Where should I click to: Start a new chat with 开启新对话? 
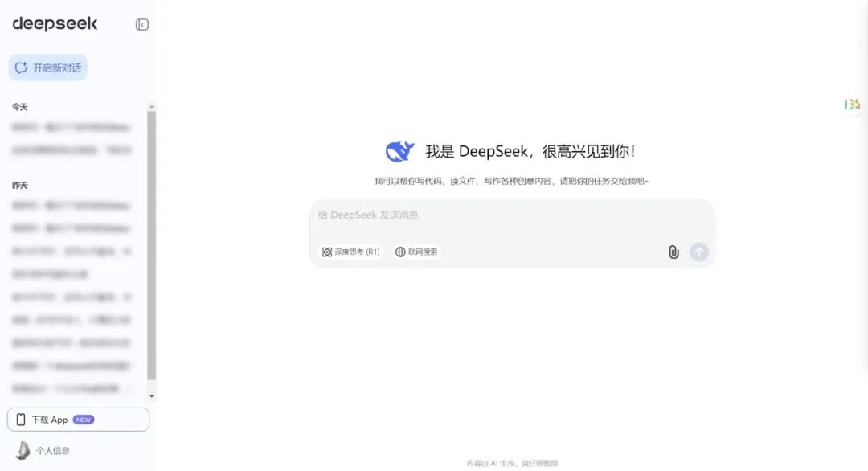[x=47, y=68]
